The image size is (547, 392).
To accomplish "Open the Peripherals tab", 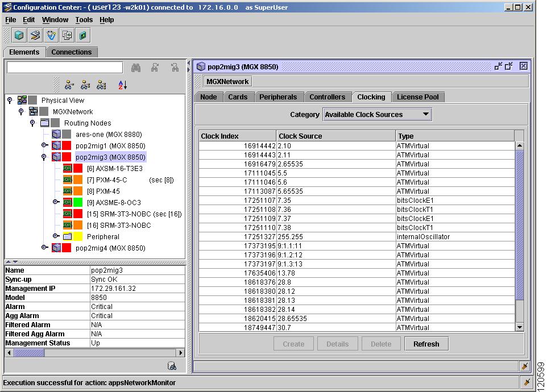I will tap(278, 97).
